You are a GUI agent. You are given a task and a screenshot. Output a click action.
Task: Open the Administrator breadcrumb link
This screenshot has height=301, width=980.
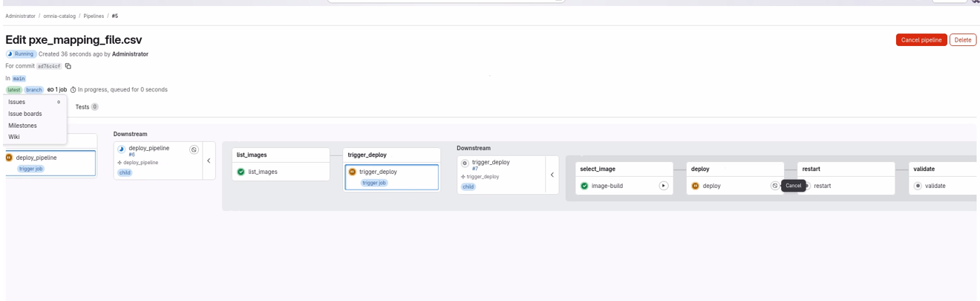(x=22, y=16)
